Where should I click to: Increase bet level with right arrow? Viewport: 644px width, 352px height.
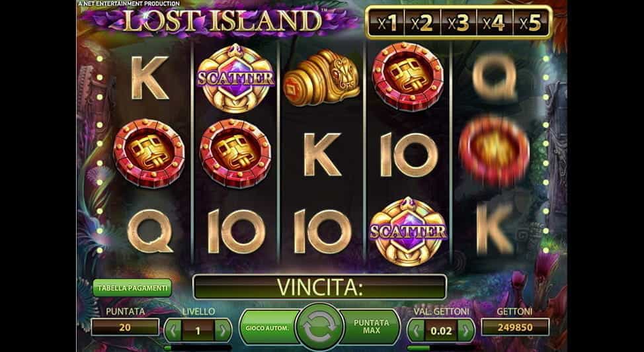pos(223,331)
